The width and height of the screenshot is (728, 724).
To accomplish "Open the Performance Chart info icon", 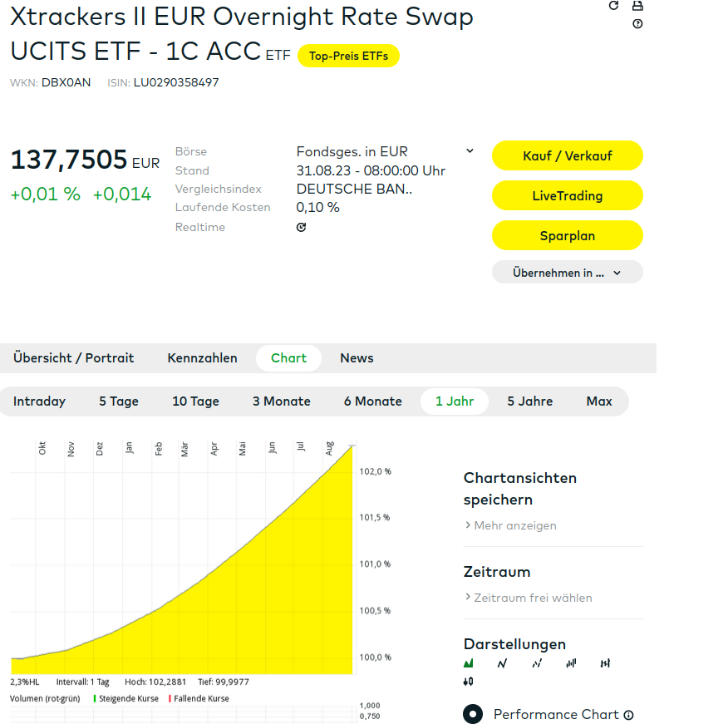I will pos(628,715).
